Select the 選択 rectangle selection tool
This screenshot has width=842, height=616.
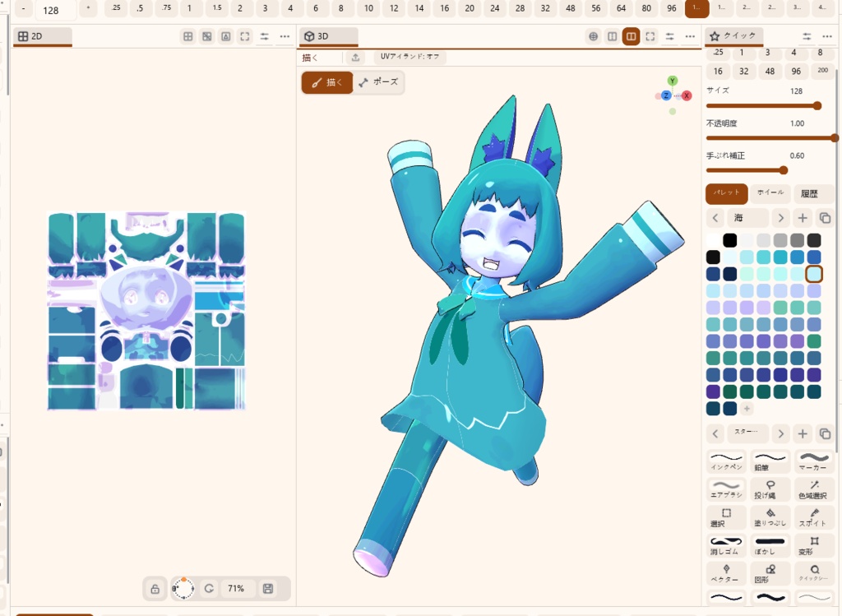(726, 517)
